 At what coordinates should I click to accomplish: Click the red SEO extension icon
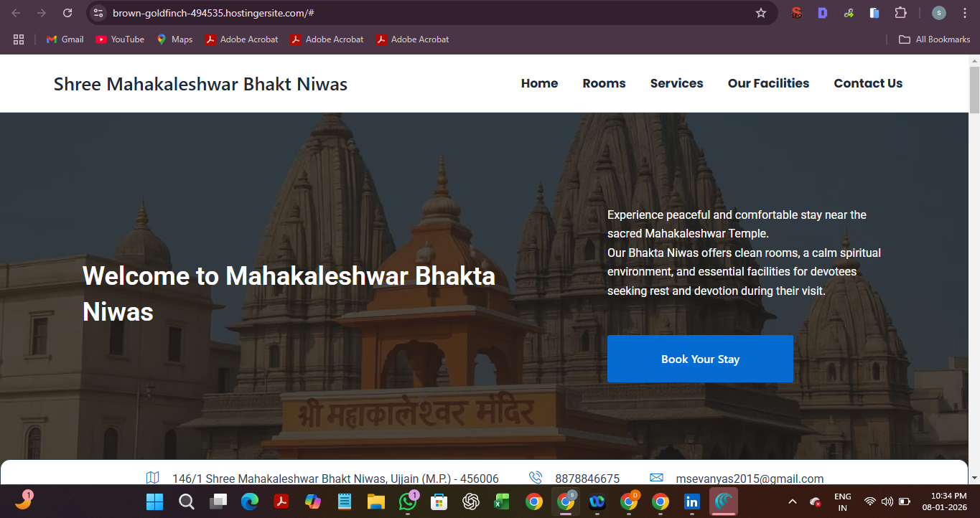tap(796, 13)
